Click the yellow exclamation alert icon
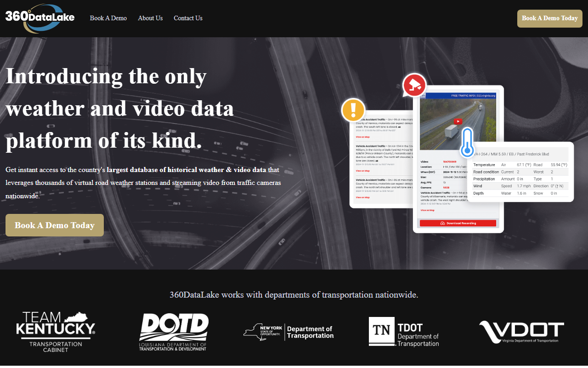 click(x=353, y=110)
